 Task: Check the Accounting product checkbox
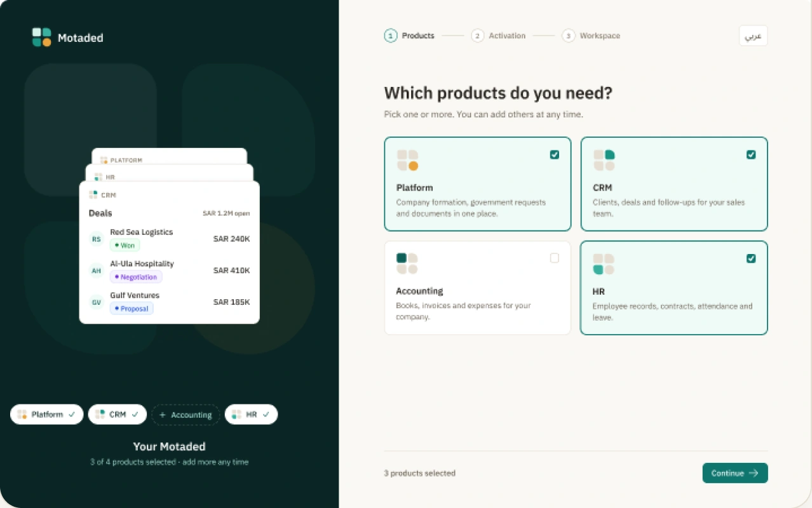[x=555, y=258]
